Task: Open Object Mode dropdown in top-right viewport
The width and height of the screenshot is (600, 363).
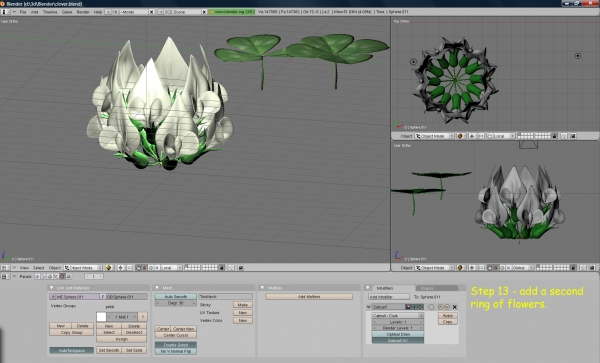Action: coord(434,136)
